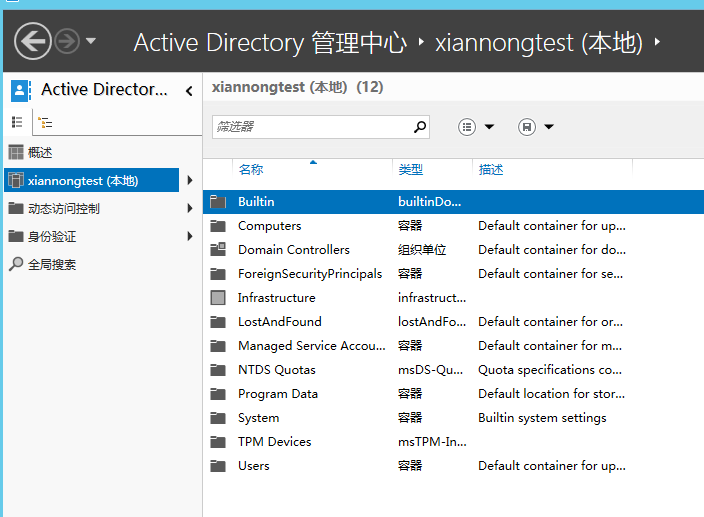Collapse the Active Directory navigation pane
The width and height of the screenshot is (704, 517).
click(x=189, y=91)
